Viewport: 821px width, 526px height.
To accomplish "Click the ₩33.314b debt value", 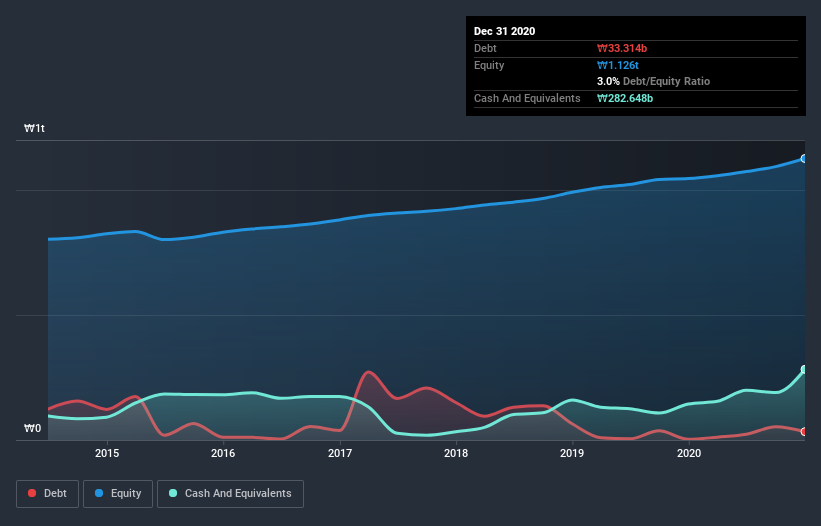I will [x=622, y=48].
